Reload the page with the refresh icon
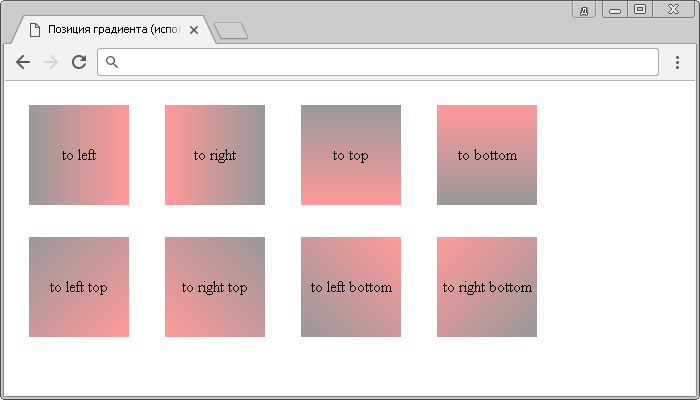 coord(79,62)
